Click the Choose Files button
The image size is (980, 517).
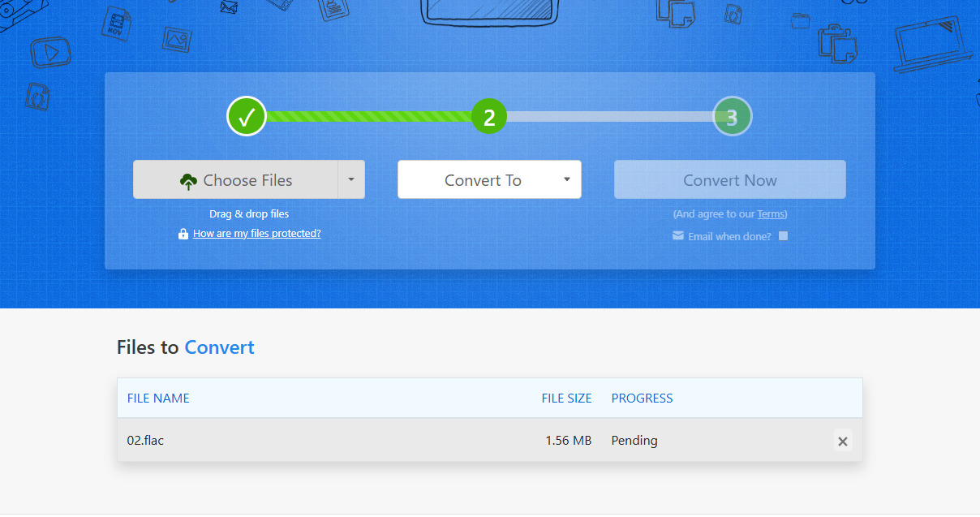[x=235, y=179]
